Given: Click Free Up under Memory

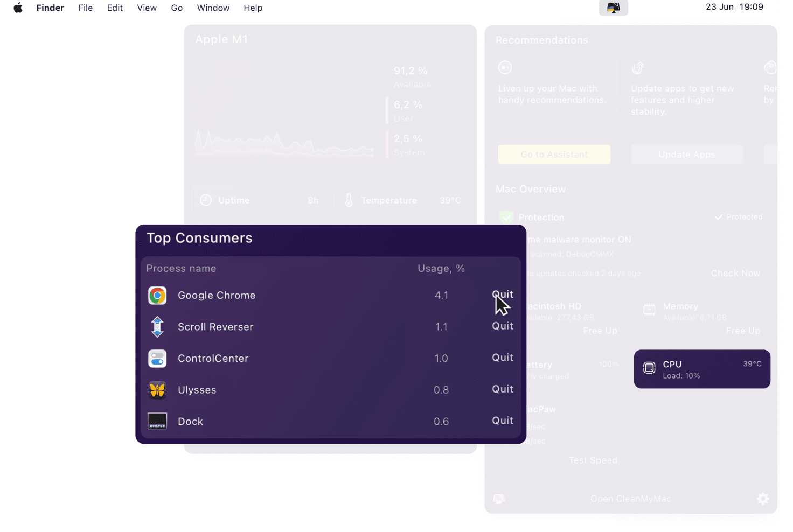Looking at the screenshot, I should [743, 331].
